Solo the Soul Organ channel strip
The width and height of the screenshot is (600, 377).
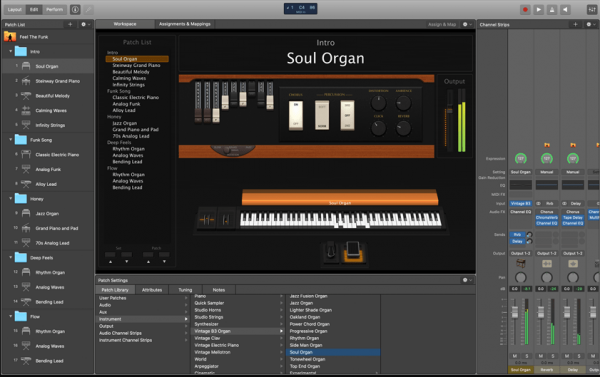527,356
